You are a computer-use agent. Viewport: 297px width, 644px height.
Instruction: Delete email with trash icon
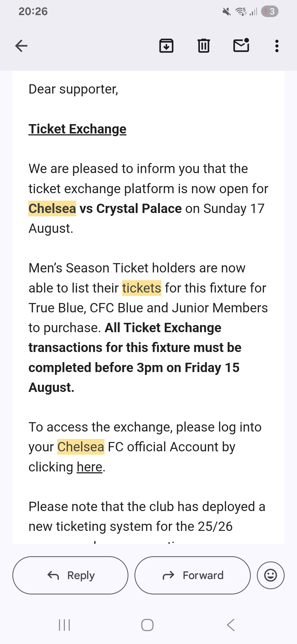[x=204, y=46]
